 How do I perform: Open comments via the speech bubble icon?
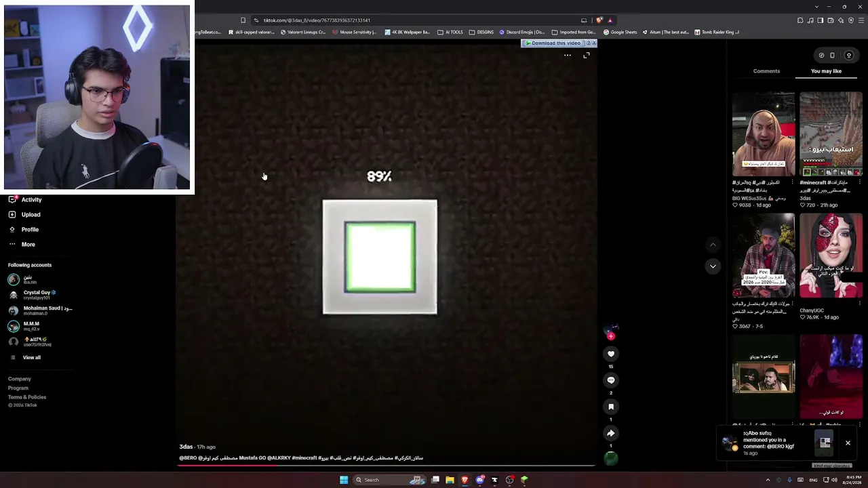coord(610,380)
